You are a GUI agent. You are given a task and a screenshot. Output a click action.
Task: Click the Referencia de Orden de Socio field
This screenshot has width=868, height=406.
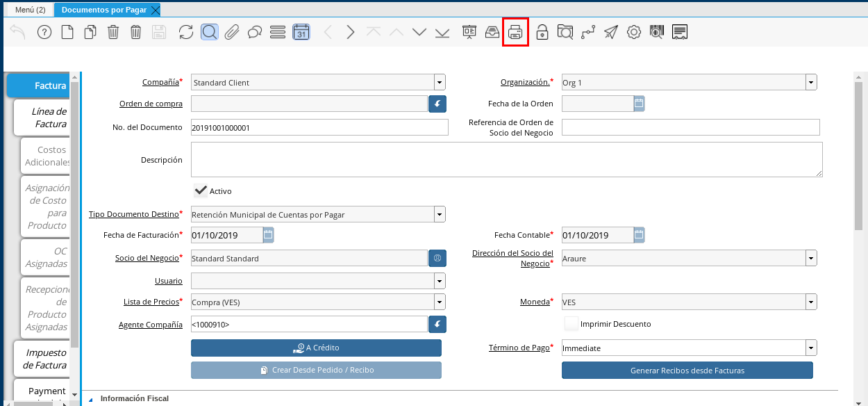[x=691, y=127]
